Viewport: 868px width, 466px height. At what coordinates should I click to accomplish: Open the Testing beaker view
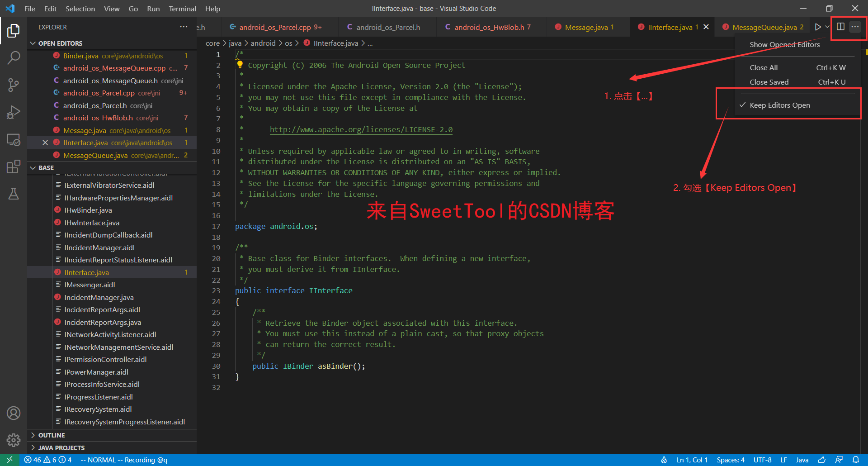tap(14, 194)
